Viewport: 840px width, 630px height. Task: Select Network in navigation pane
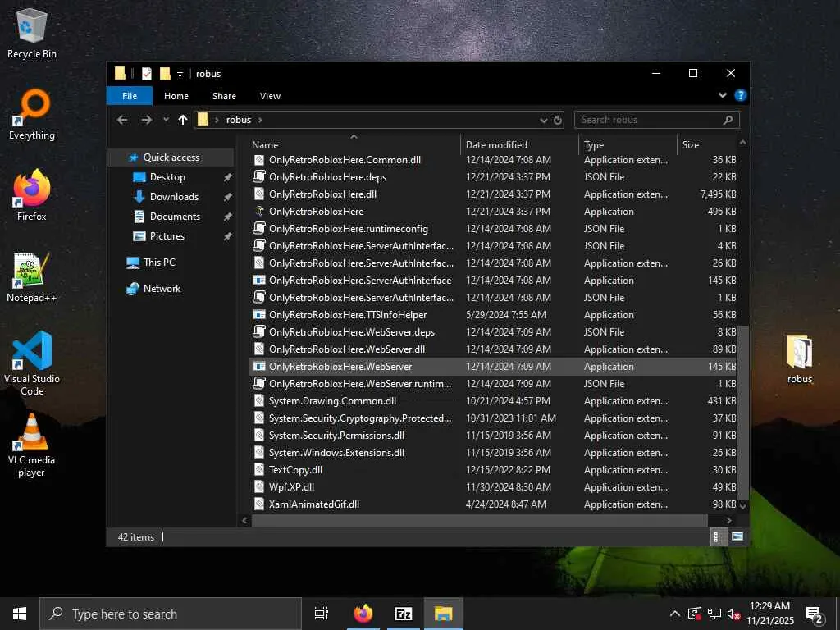point(162,289)
